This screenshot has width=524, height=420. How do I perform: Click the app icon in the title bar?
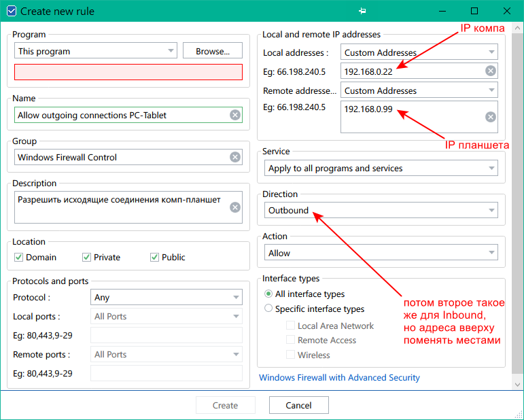click(x=11, y=12)
